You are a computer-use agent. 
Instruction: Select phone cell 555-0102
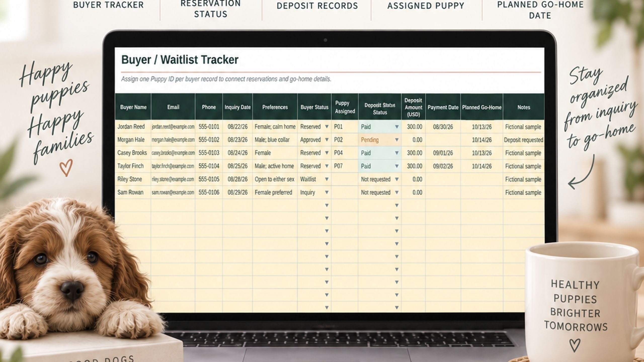click(x=209, y=140)
